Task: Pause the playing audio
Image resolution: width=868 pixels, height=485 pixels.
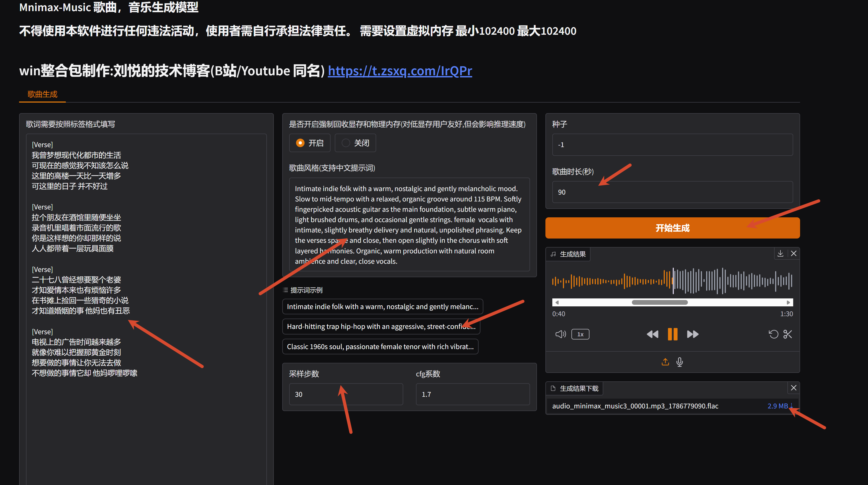Action: [672, 334]
